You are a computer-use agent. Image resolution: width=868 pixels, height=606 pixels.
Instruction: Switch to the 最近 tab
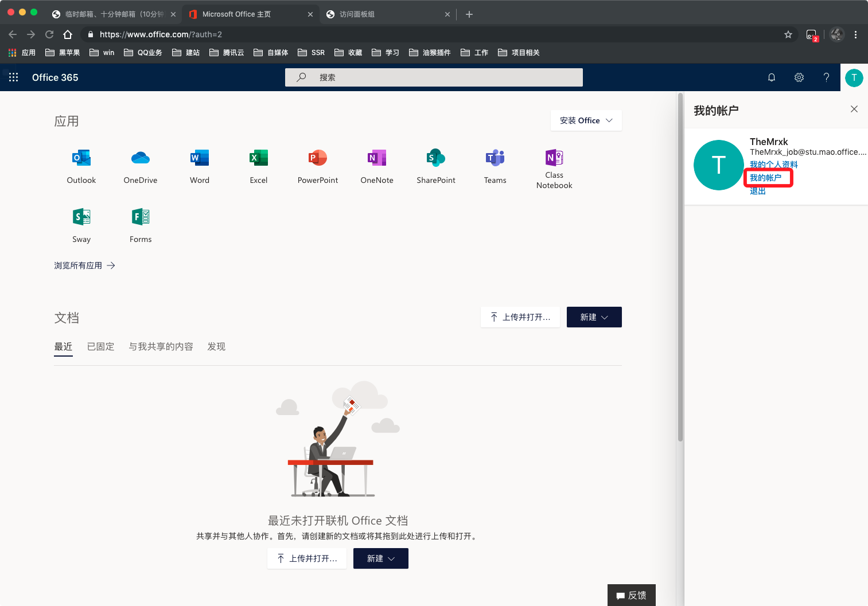point(63,347)
